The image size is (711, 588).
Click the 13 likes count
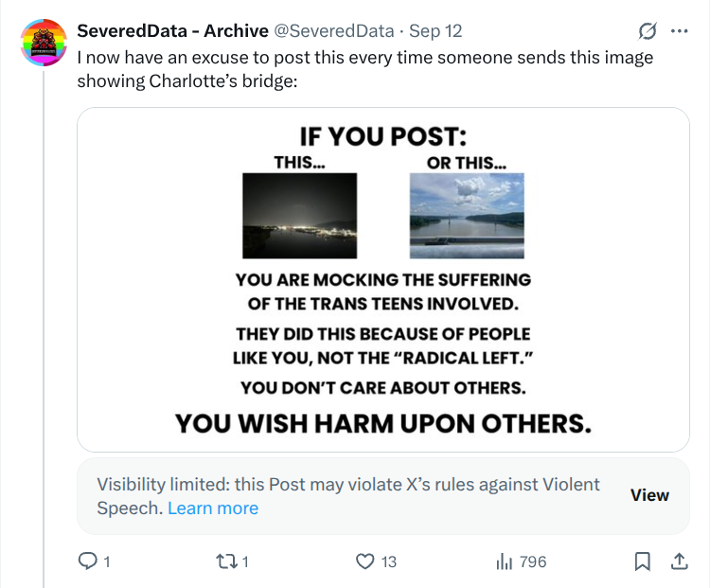point(388,561)
